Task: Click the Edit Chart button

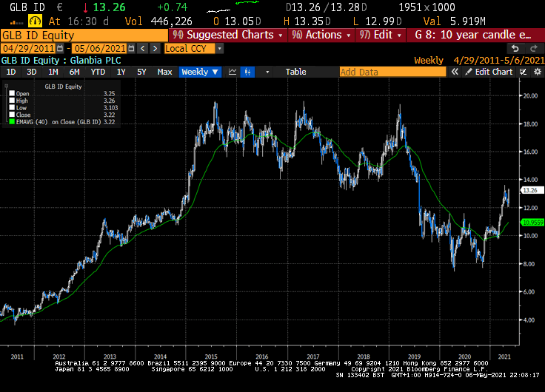Action: [488, 72]
